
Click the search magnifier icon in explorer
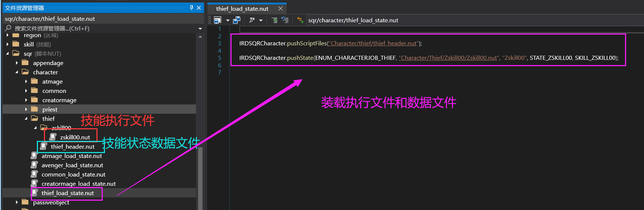(8, 28)
